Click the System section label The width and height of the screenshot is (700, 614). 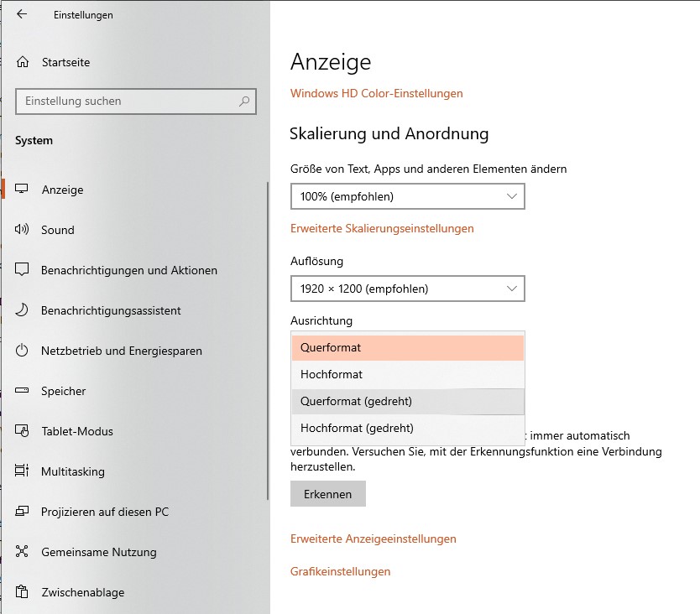34,141
